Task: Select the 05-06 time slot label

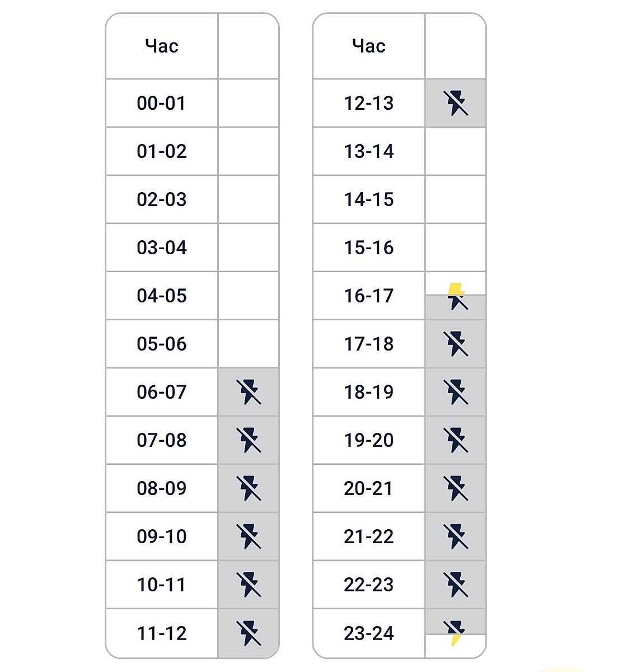Action: (x=161, y=344)
